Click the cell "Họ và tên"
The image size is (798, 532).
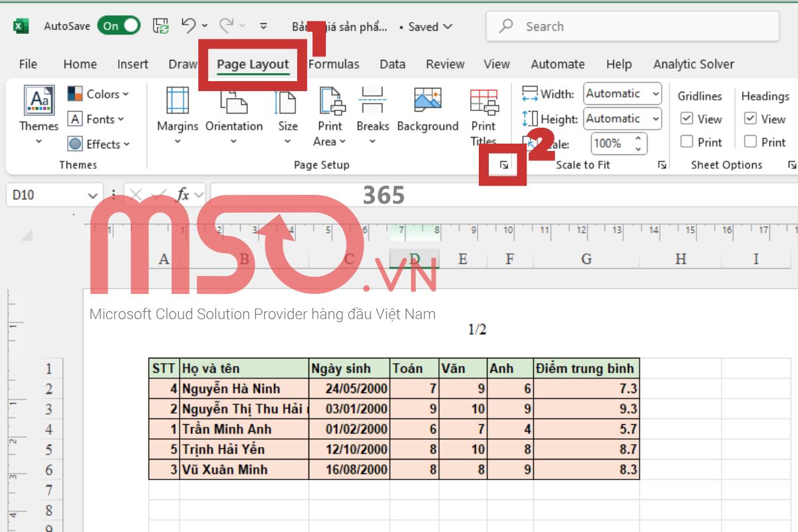point(245,368)
